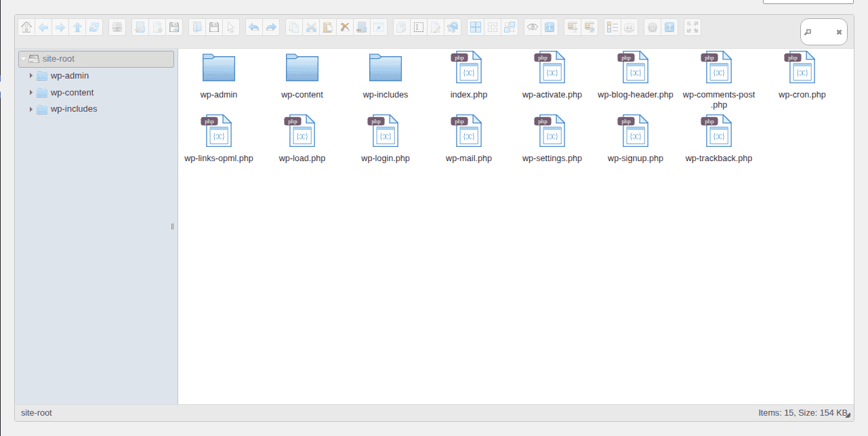The height and width of the screenshot is (436, 868).
Task: Select the wp-comments-post.php file
Action: 719,80
